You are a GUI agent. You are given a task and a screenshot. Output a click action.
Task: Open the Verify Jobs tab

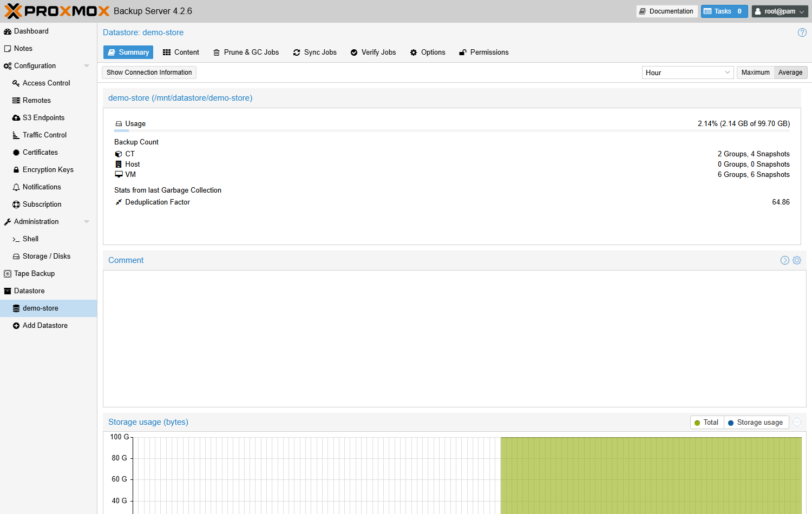(x=373, y=52)
